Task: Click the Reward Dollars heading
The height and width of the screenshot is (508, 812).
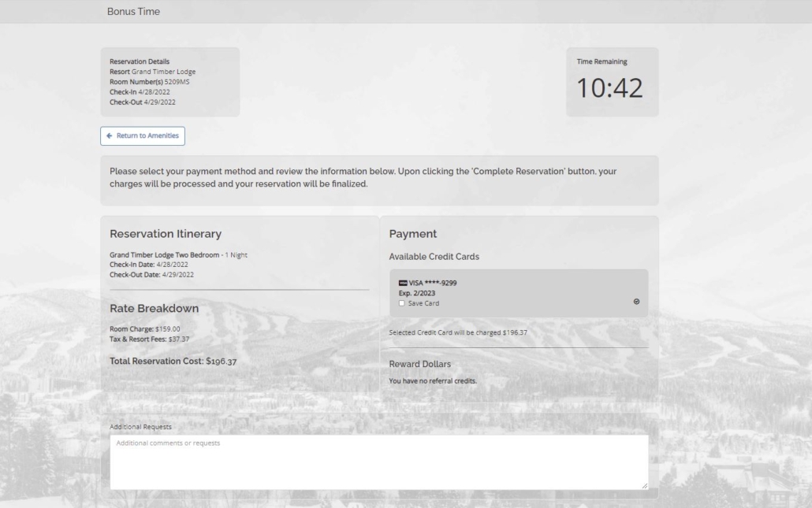Action: click(x=420, y=364)
